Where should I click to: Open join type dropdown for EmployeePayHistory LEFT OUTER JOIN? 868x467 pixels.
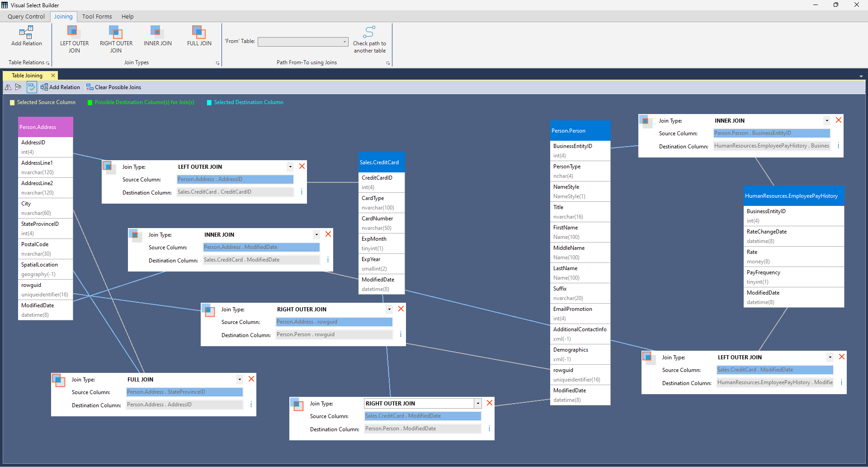(830, 357)
